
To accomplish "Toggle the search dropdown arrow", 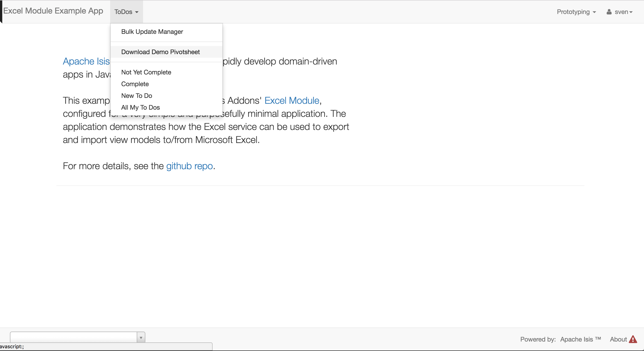I will [x=141, y=338].
